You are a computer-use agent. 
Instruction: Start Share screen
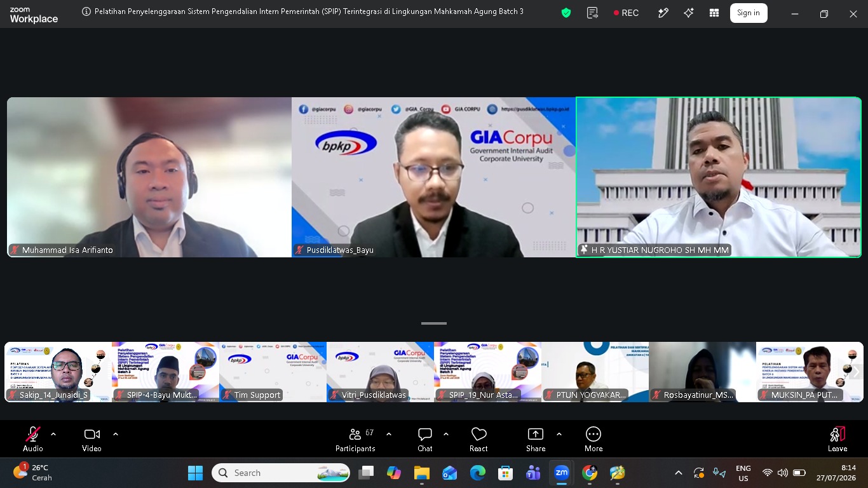(536, 439)
